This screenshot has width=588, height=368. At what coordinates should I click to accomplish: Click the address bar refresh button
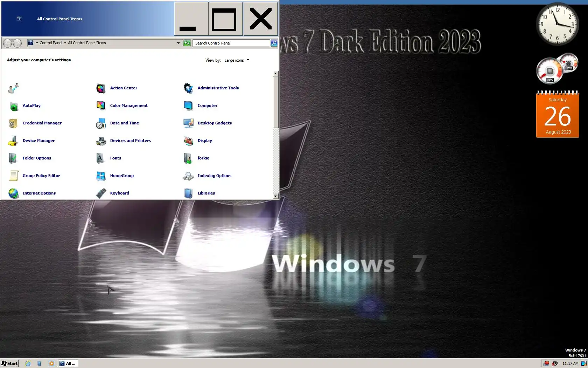(x=187, y=43)
